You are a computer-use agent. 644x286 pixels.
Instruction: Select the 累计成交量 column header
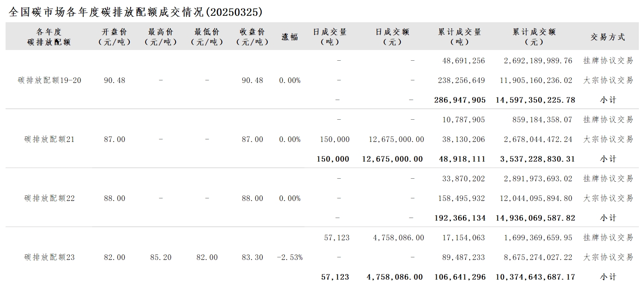click(460, 37)
